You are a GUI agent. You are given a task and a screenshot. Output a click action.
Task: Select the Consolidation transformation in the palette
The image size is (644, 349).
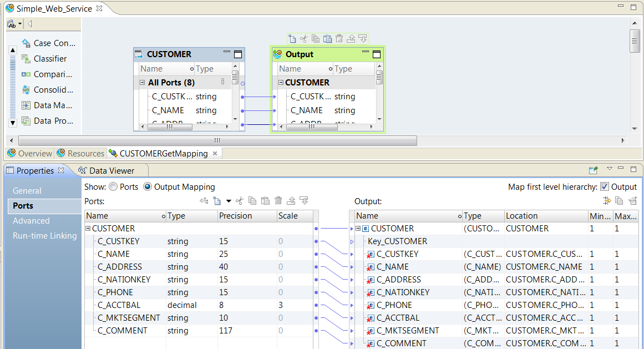point(48,90)
